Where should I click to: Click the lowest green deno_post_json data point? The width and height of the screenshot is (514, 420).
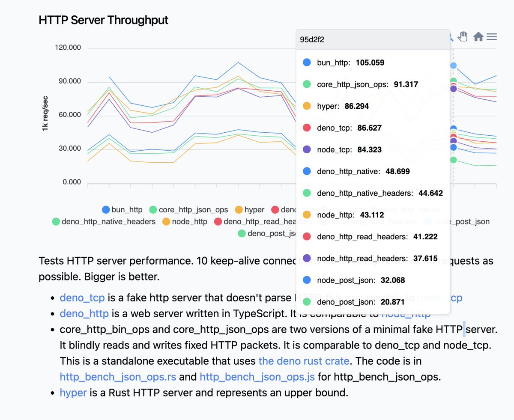[453, 160]
